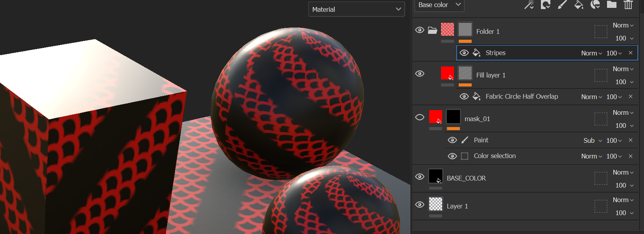Hide Fill layer 1
Viewport: 644px width, 234px height.
[x=420, y=74]
